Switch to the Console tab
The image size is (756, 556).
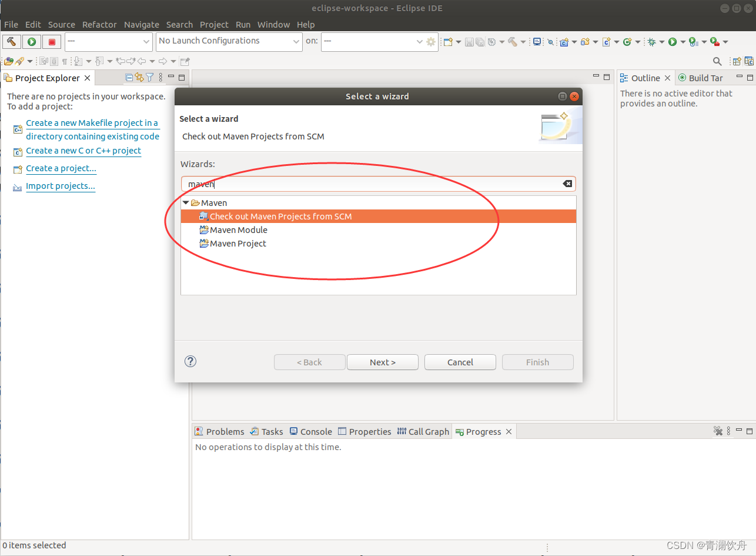[x=311, y=431]
